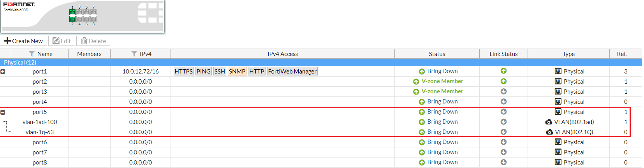This screenshot has width=644, height=168.
Task: Click the SNMP access tag on port1
Action: [x=237, y=72]
